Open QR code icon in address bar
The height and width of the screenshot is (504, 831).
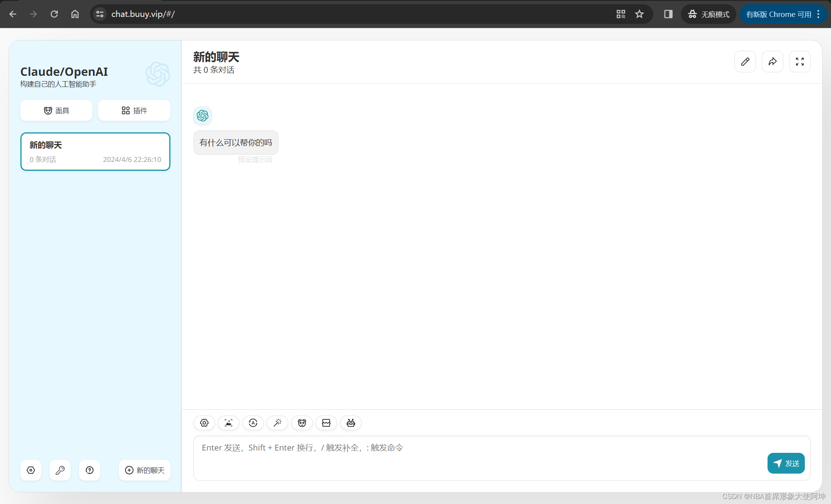tap(621, 14)
